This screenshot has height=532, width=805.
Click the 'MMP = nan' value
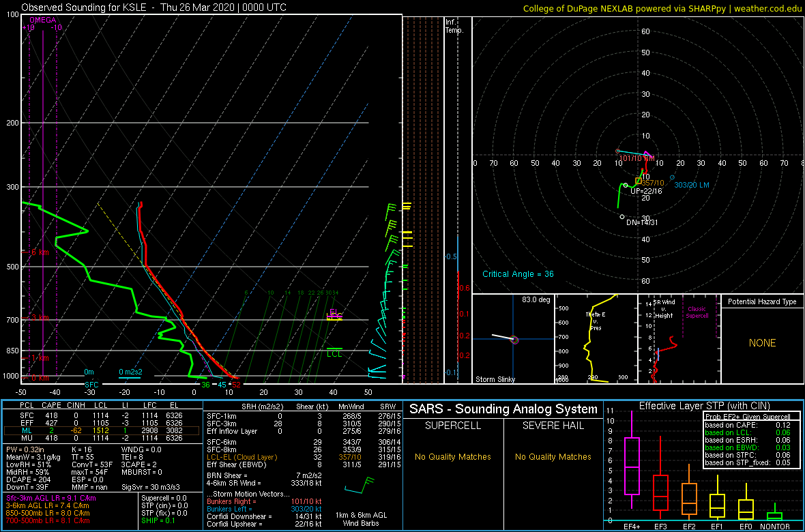(91, 486)
